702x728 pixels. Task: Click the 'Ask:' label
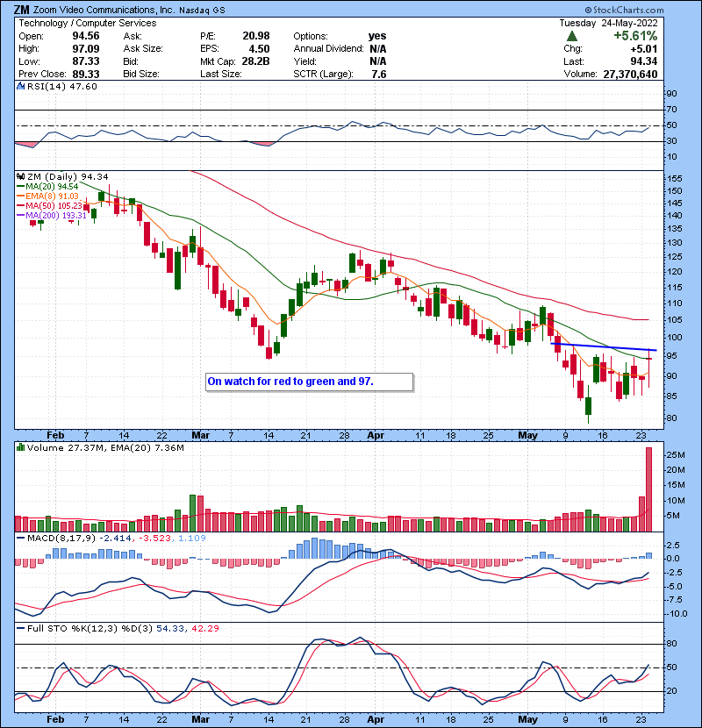click(x=133, y=36)
